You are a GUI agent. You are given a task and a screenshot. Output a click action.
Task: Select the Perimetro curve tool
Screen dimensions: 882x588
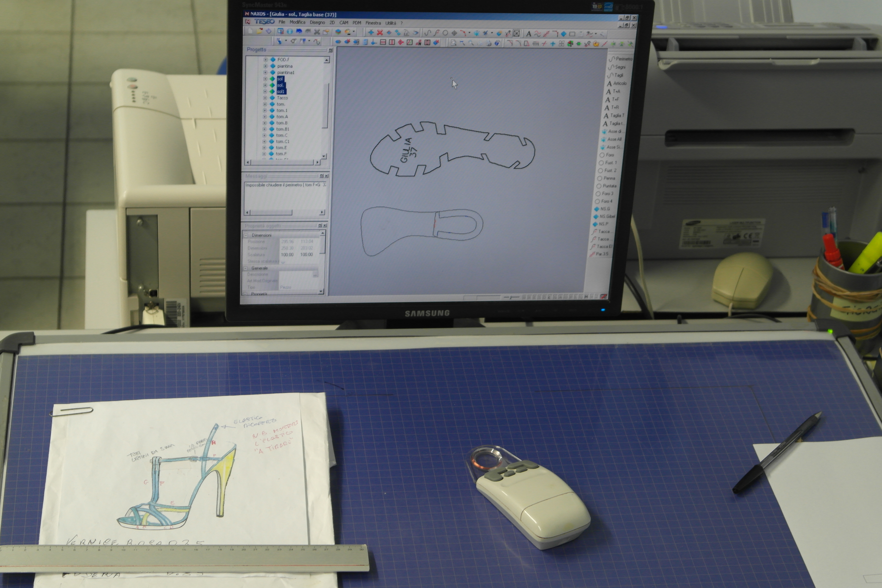pos(621,59)
